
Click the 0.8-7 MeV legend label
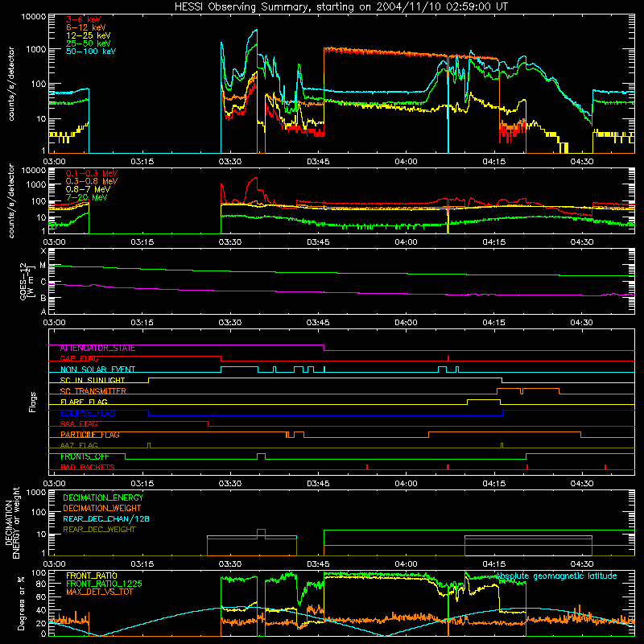click(88, 189)
